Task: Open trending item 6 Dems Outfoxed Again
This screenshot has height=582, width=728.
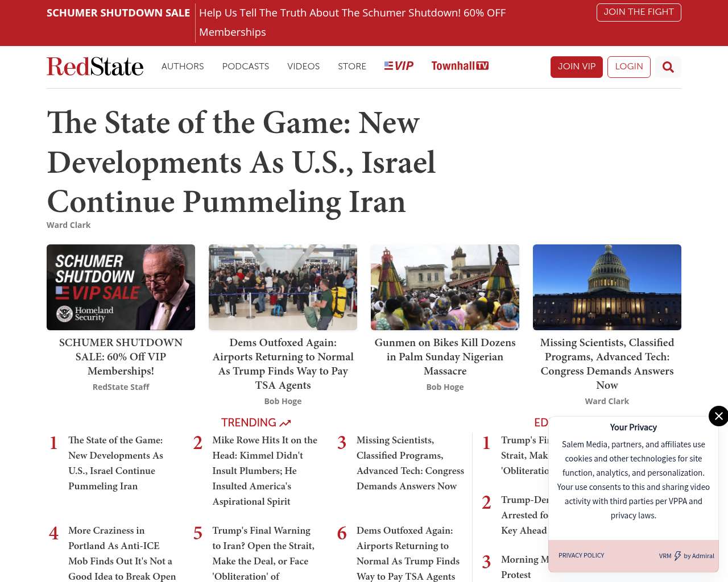Action: click(408, 553)
